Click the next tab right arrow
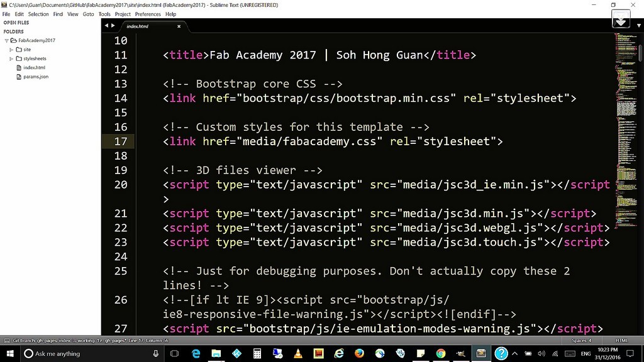The width and height of the screenshot is (644, 362). click(113, 26)
